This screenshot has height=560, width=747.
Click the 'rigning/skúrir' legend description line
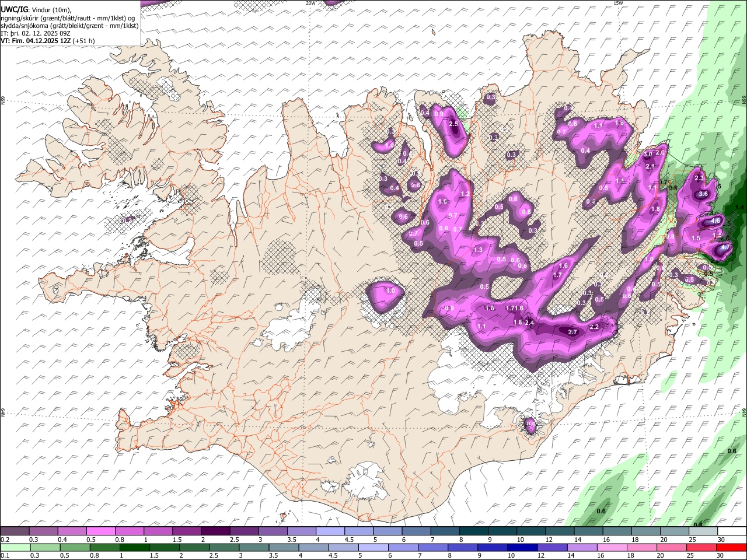point(68,18)
